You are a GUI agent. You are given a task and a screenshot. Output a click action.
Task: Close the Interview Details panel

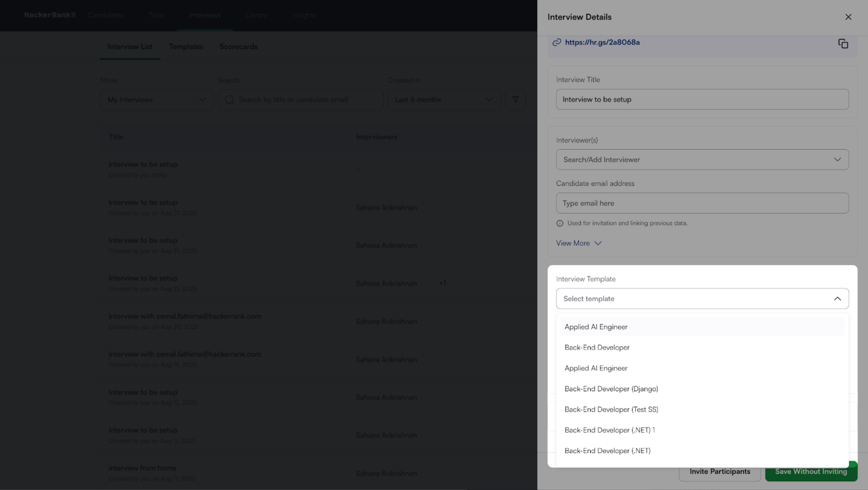(x=848, y=17)
